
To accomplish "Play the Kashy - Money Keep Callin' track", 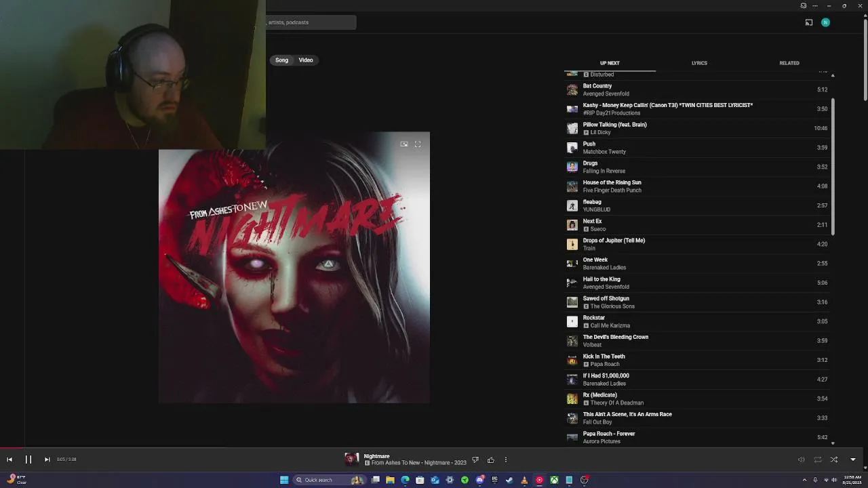I will pyautogui.click(x=696, y=109).
